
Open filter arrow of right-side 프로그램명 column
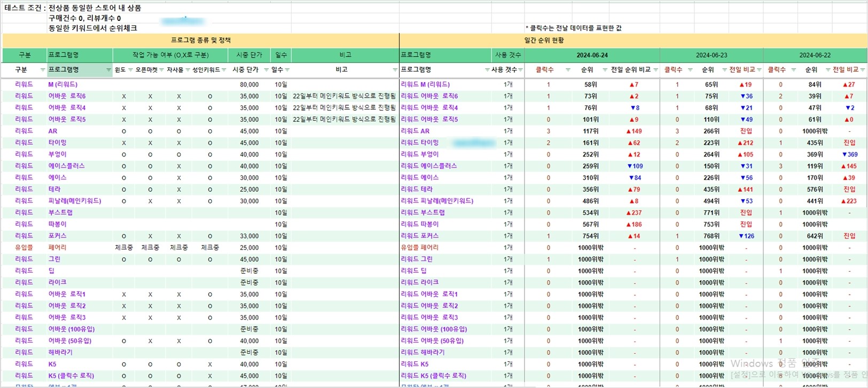(x=487, y=70)
